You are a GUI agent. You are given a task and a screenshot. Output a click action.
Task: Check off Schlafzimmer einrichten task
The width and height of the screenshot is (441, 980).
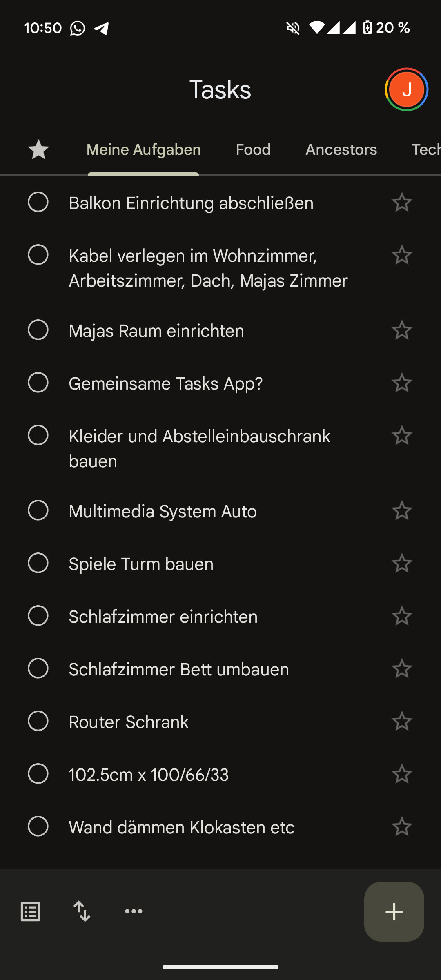click(x=38, y=616)
